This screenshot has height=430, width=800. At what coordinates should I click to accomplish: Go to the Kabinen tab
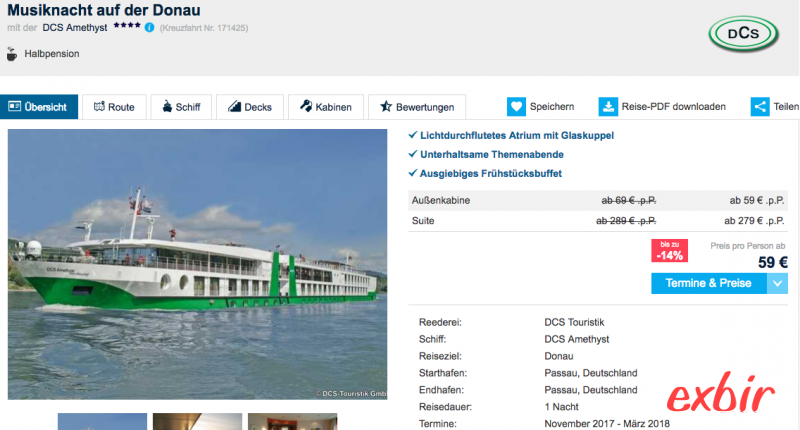tap(326, 107)
